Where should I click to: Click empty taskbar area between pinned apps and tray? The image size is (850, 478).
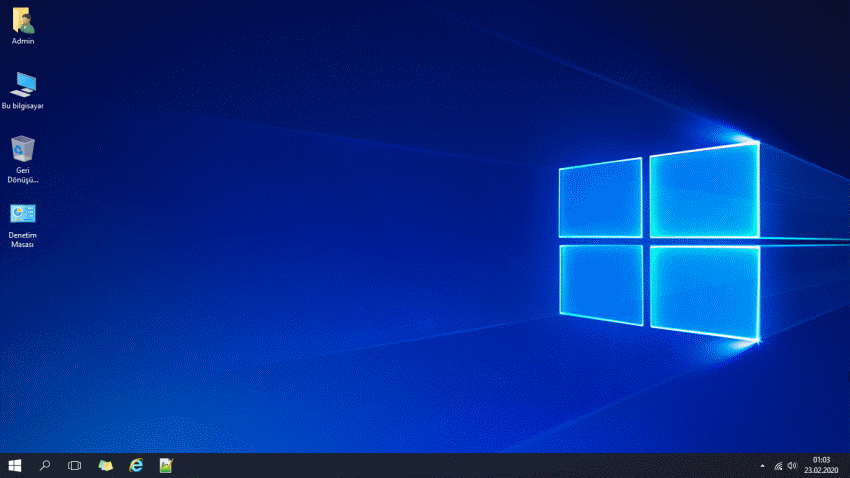(450, 465)
